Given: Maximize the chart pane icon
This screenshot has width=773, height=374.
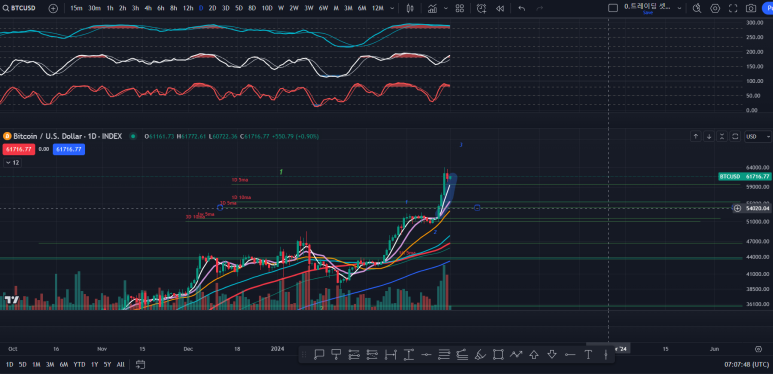Looking at the screenshot, I should point(735,136).
